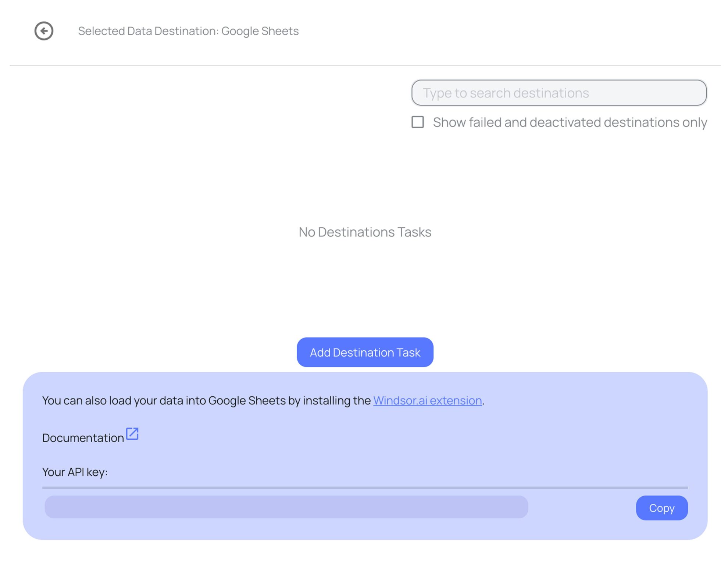Open the Documentation external link icon
Viewport: 728px width, 561px height.
coord(132,434)
